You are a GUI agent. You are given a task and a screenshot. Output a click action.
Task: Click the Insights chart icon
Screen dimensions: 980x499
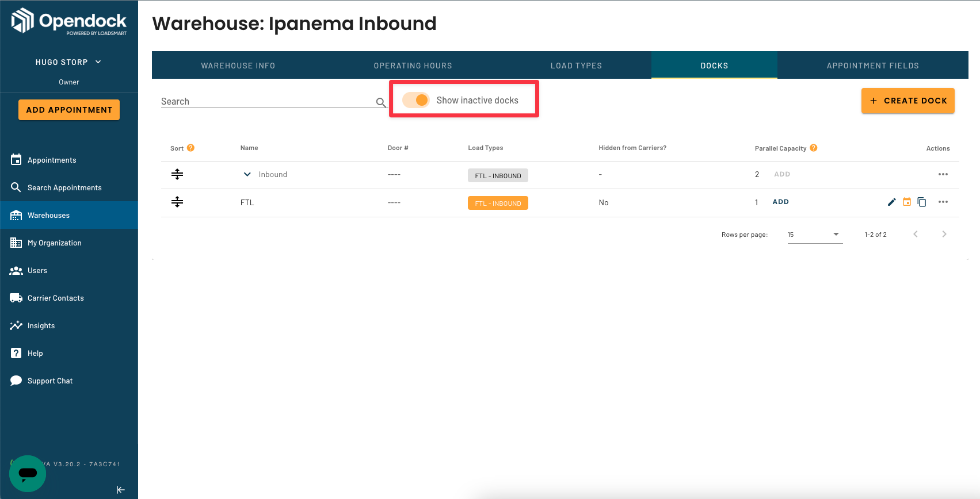coord(16,325)
